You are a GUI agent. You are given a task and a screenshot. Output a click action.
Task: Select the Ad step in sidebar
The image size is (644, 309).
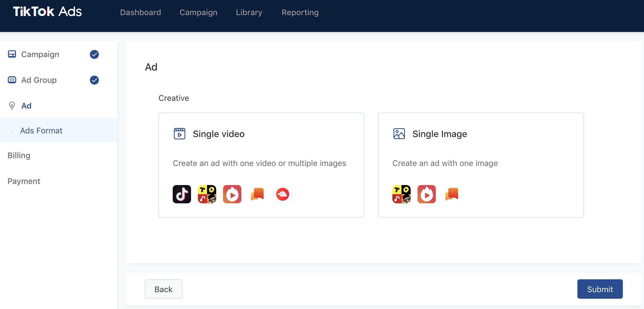[26, 106]
